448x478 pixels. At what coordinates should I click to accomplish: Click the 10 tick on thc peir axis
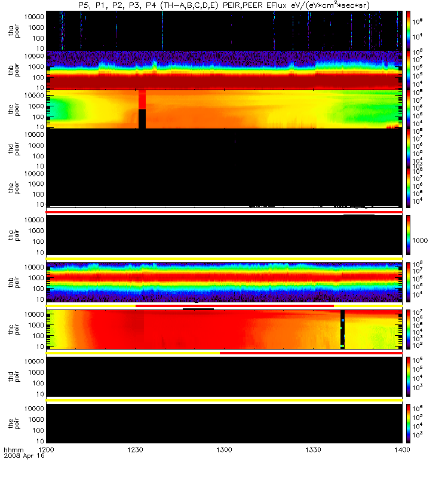[x=40, y=347]
